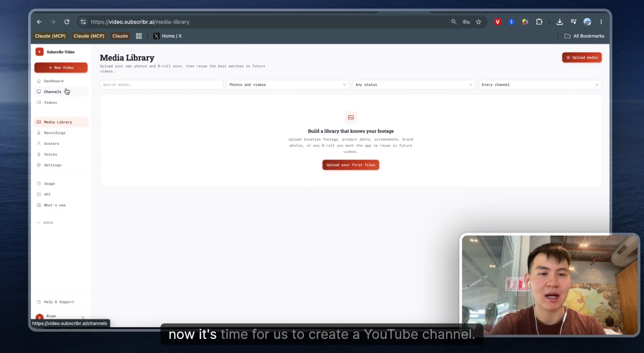
Task: Go back with browser back arrow
Action: [39, 22]
